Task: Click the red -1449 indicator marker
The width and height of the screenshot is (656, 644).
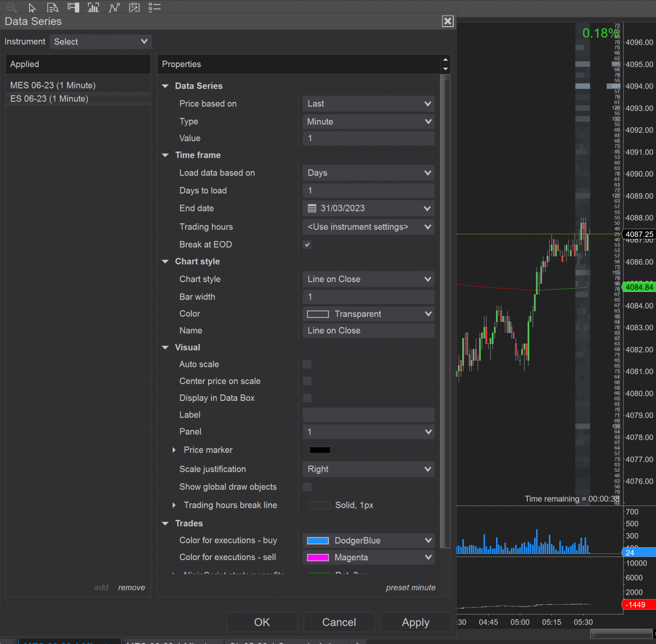Action: (638, 605)
